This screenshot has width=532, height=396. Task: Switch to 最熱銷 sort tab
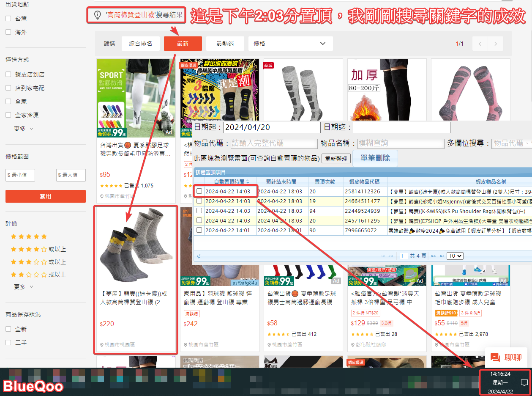click(x=224, y=44)
